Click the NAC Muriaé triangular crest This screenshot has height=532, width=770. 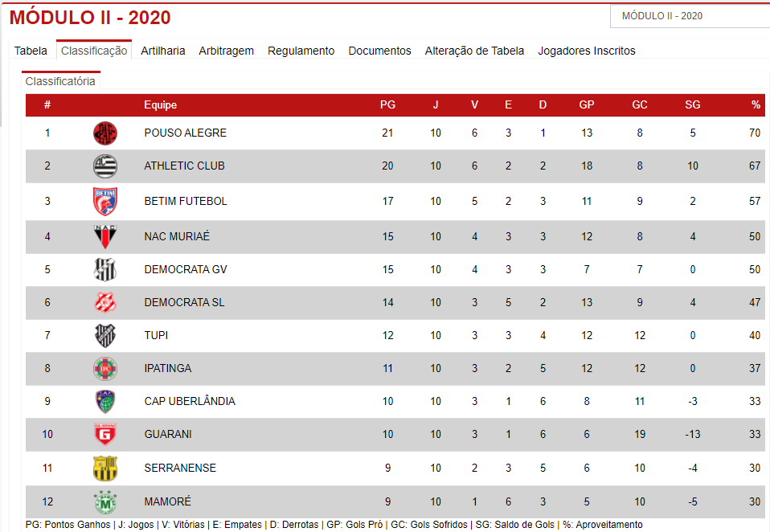click(x=105, y=236)
